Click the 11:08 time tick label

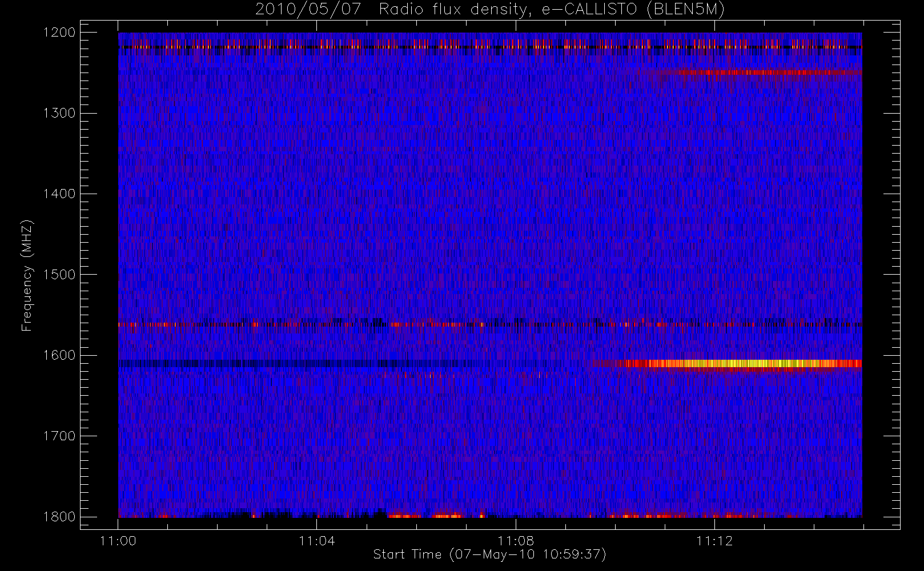tap(516, 541)
